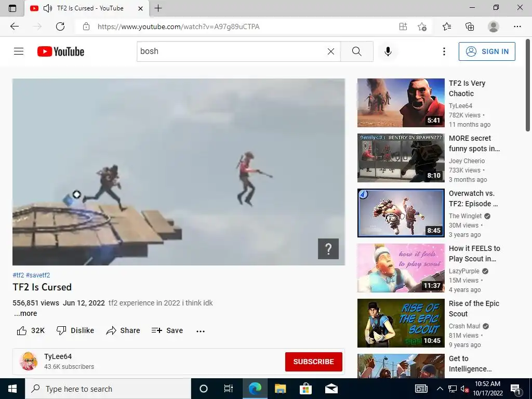View site information lock icon

[86, 26]
